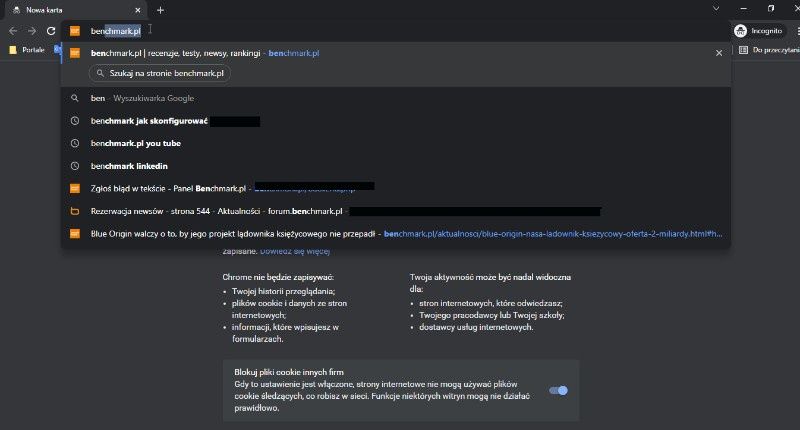Click the incognito icon in tab title
This screenshot has width=800, height=430.
[x=16, y=10]
